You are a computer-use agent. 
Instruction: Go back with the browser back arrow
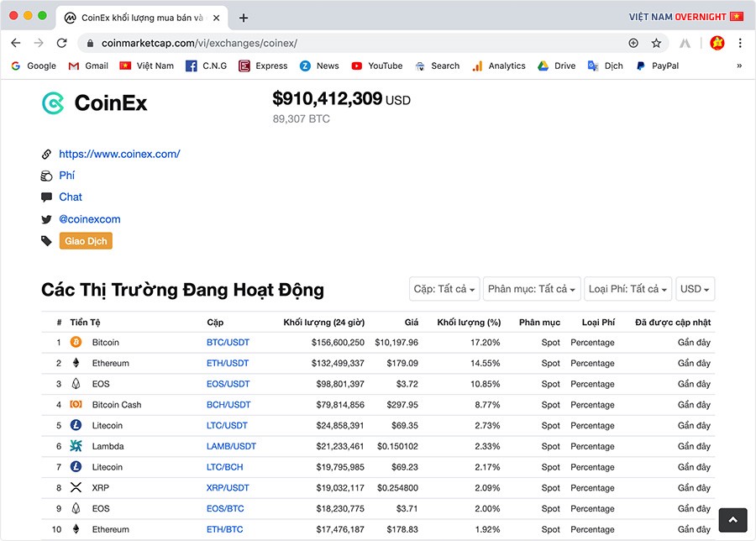pos(16,43)
